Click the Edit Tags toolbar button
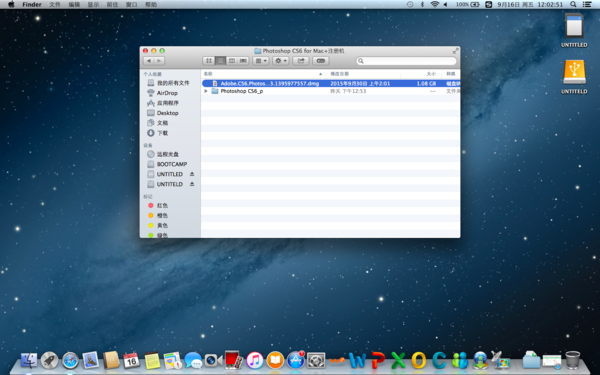 pyautogui.click(x=321, y=61)
